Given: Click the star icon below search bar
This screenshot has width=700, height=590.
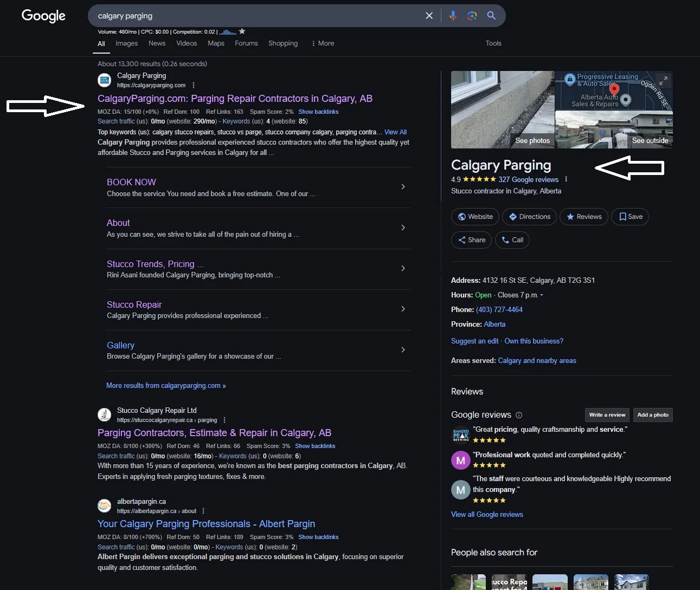Looking at the screenshot, I should pyautogui.click(x=242, y=31).
